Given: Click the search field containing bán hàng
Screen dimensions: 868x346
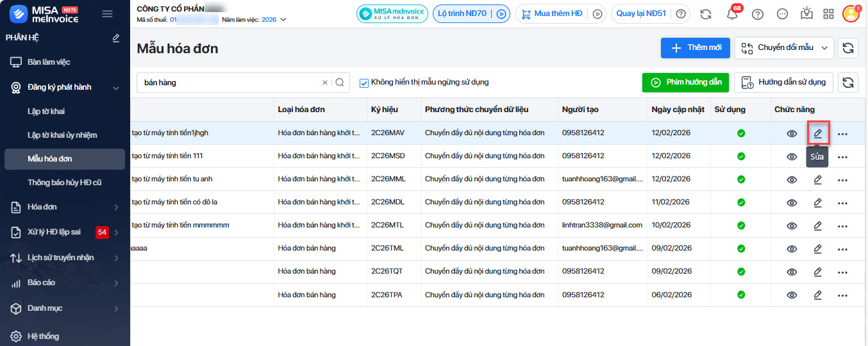Looking at the screenshot, I should (231, 83).
